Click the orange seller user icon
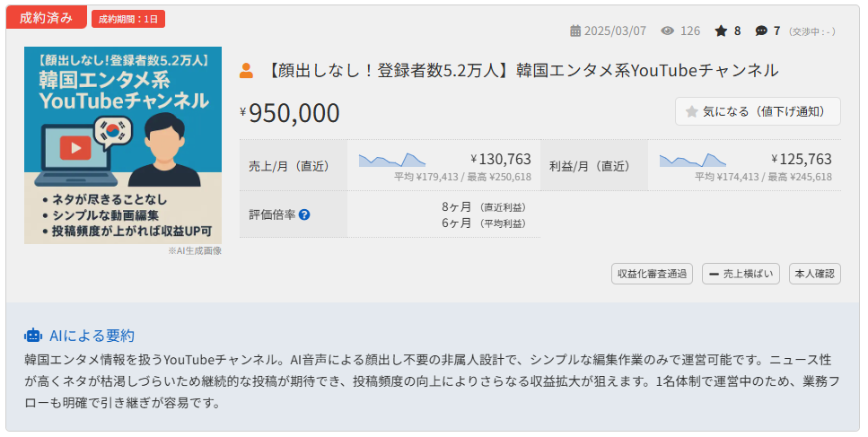The image size is (868, 437). [247, 70]
